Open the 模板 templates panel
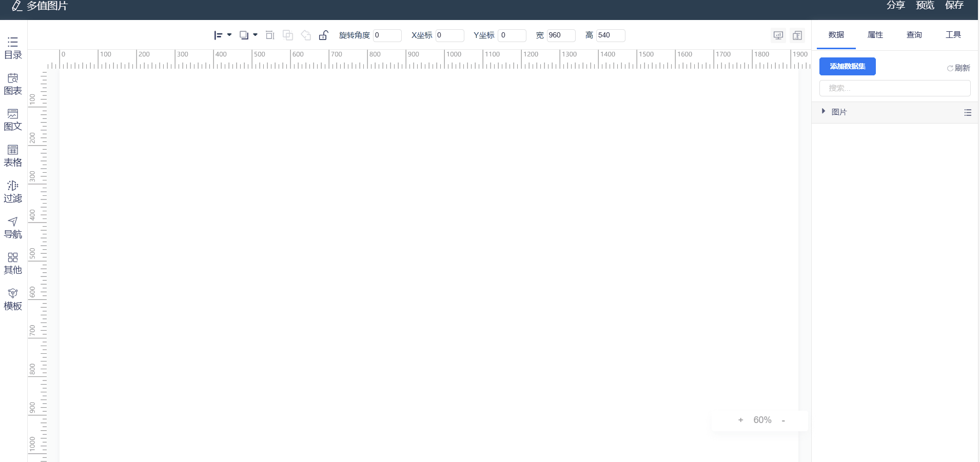 pos(13,299)
